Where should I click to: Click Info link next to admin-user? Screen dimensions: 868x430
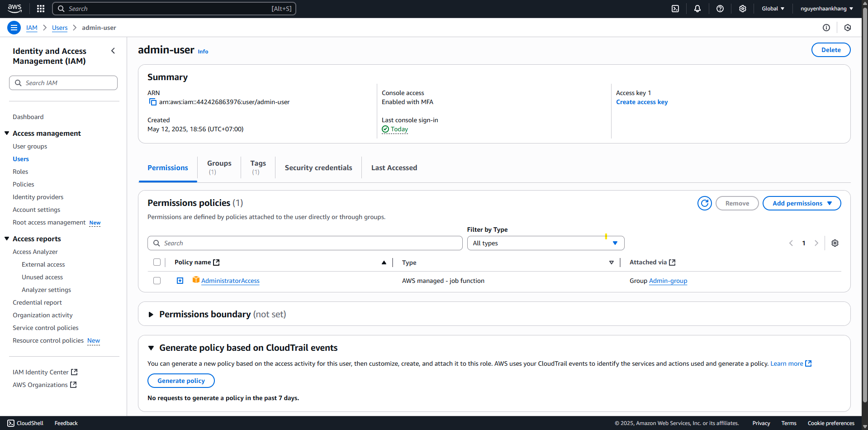pos(203,52)
